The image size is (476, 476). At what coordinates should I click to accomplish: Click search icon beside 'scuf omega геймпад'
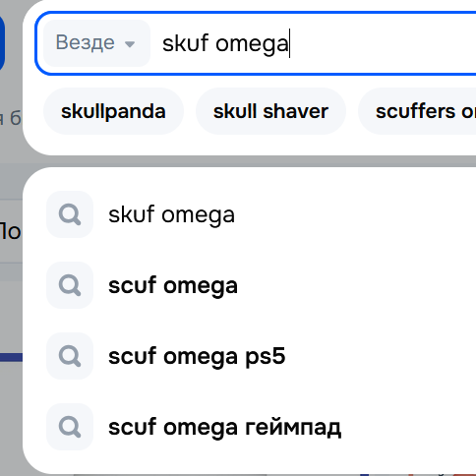70,427
